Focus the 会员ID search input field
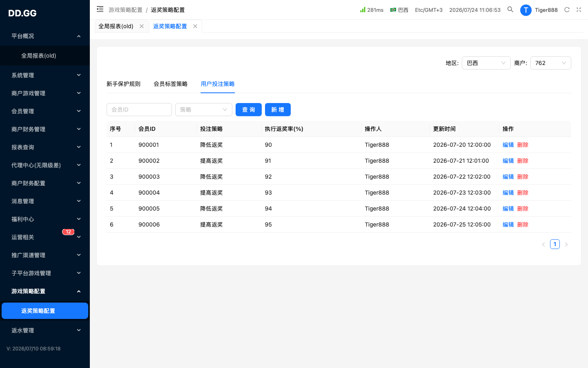This screenshot has height=368, width=588. [x=139, y=110]
